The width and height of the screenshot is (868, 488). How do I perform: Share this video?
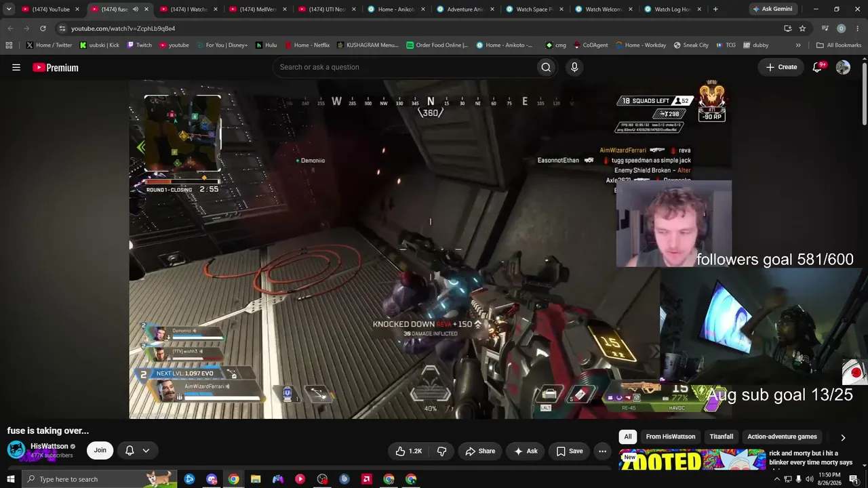coord(480,451)
